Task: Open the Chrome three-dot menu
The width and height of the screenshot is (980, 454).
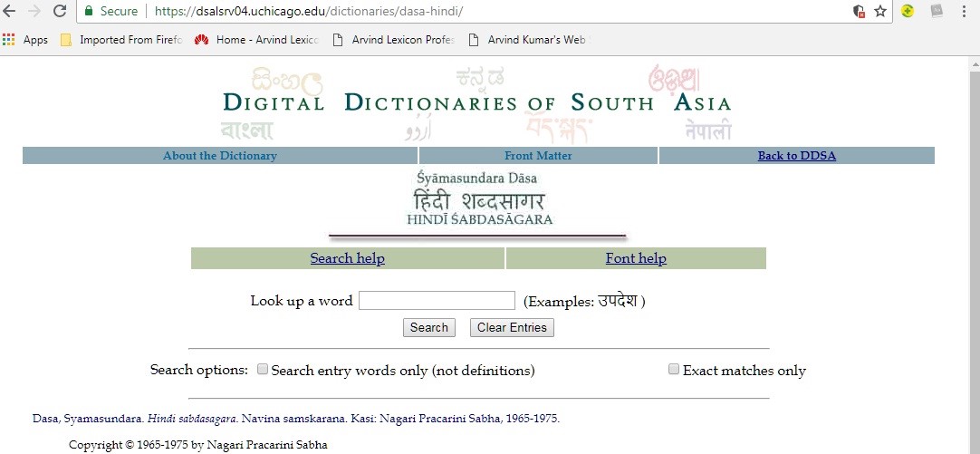Action: [966, 11]
